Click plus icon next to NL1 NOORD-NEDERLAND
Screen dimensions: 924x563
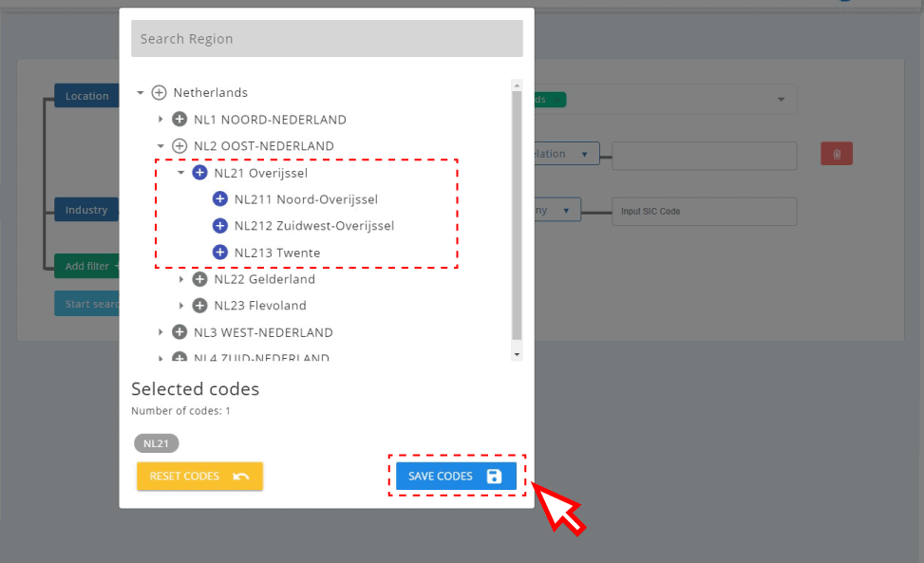point(179,120)
